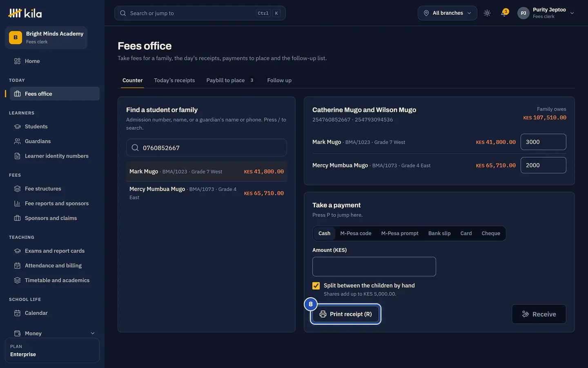Click the Exams and report cards icon

point(17,251)
